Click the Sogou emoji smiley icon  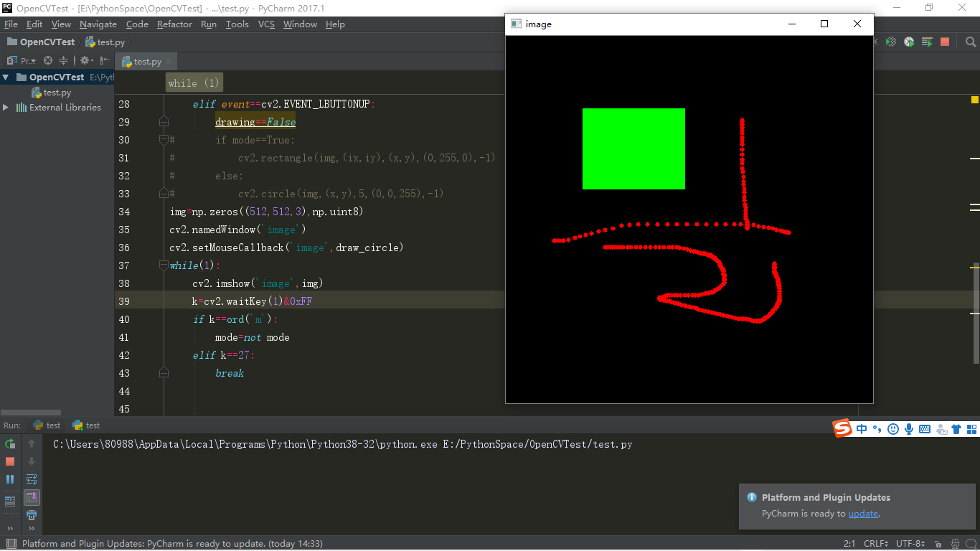click(x=893, y=429)
